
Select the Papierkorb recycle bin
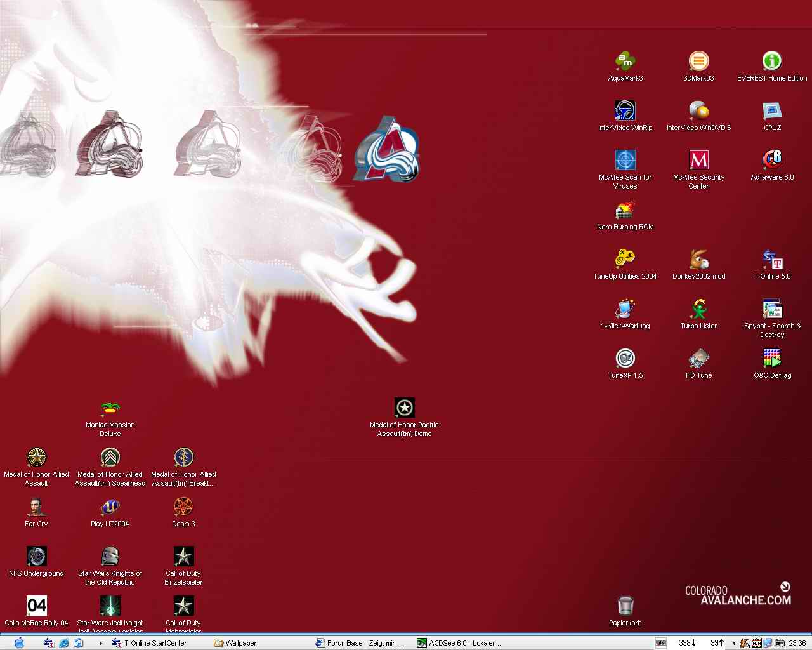pos(625,606)
